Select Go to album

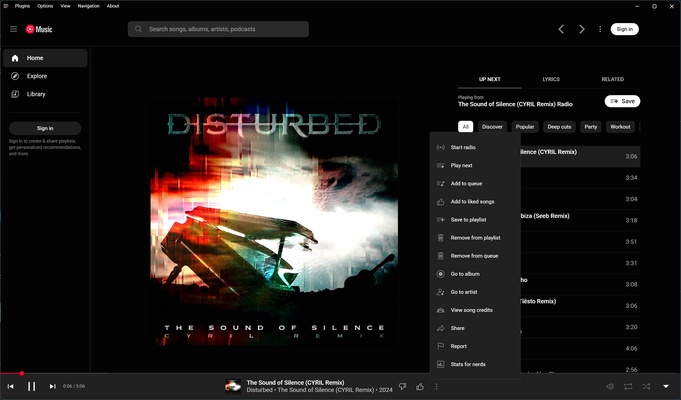click(475, 274)
